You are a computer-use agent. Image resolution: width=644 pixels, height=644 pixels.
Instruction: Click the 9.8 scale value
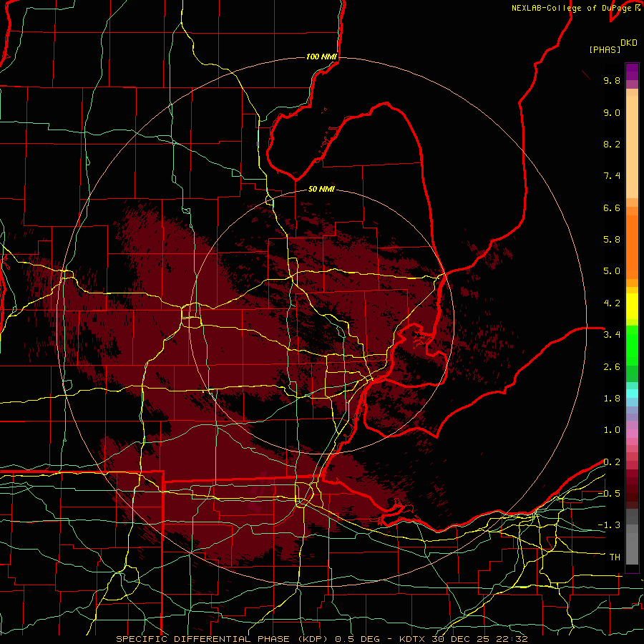click(x=612, y=80)
